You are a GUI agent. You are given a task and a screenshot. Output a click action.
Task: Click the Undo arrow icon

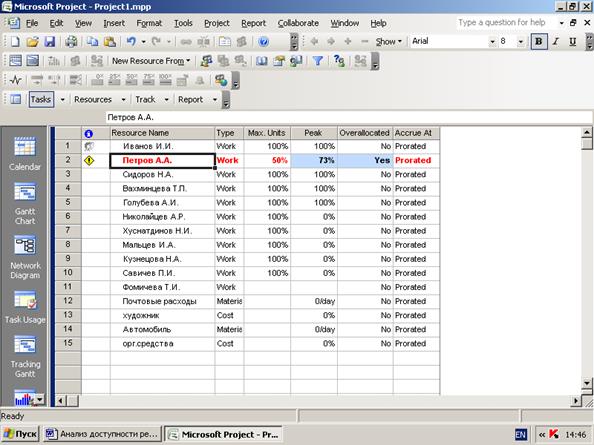coord(131,41)
